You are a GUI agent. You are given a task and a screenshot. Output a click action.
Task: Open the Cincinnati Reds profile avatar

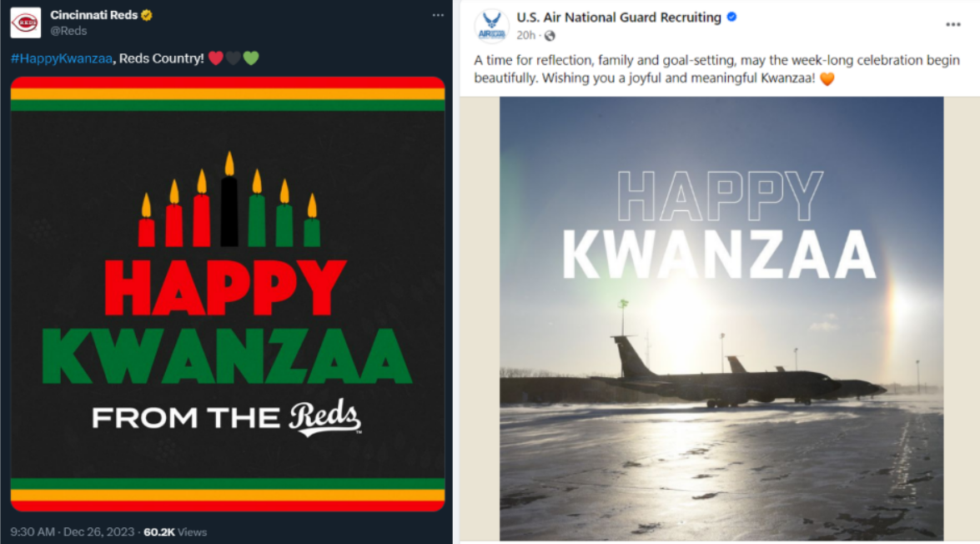(25, 23)
